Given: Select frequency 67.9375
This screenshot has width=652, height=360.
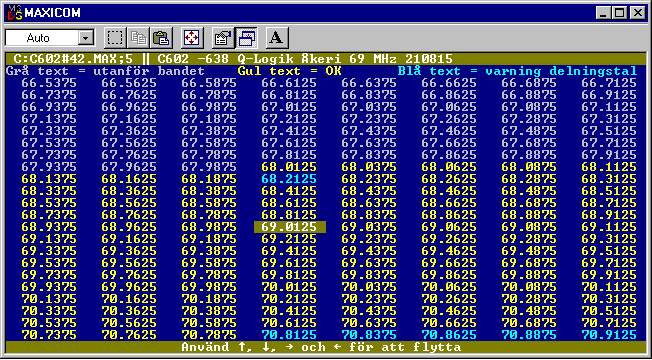Looking at the screenshot, I should pos(49,167).
